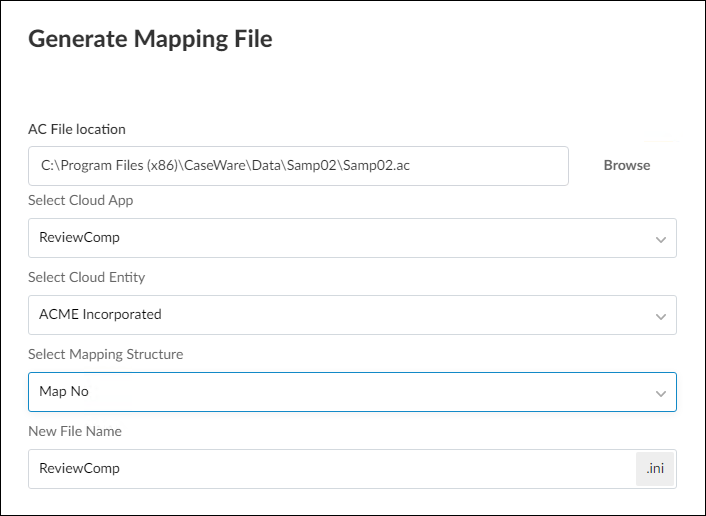The height and width of the screenshot is (516, 706).
Task: Click the chevron arrow beside Map No
Action: tap(660, 393)
